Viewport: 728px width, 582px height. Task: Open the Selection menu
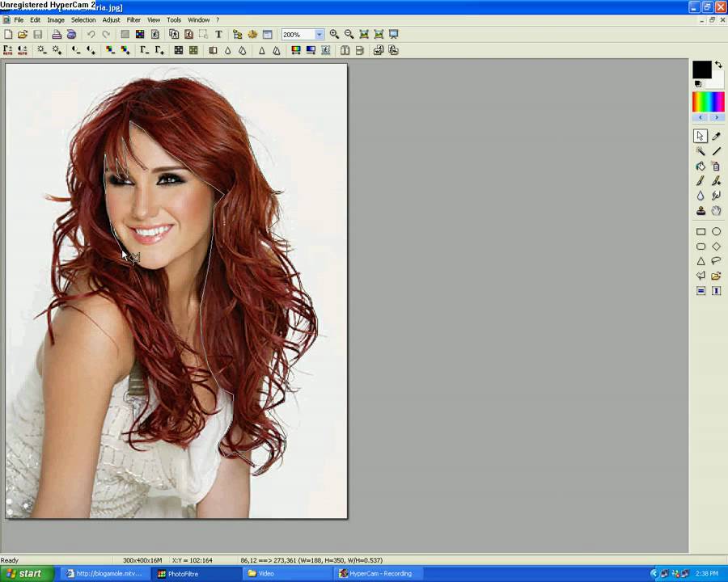83,20
